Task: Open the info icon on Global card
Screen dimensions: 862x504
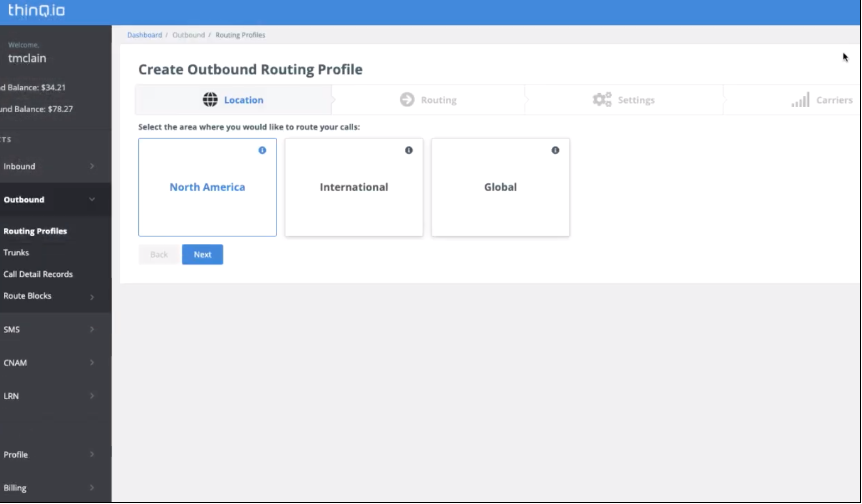Action: click(555, 150)
